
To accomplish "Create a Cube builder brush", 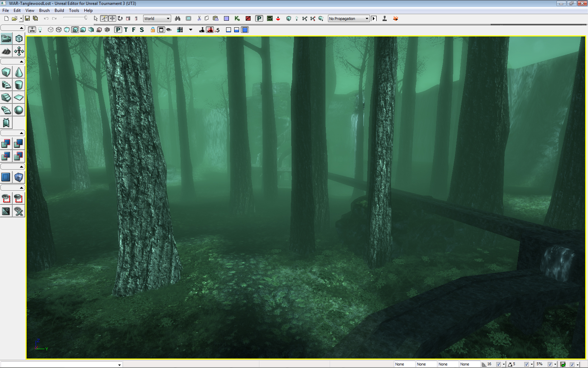I will coord(6,73).
